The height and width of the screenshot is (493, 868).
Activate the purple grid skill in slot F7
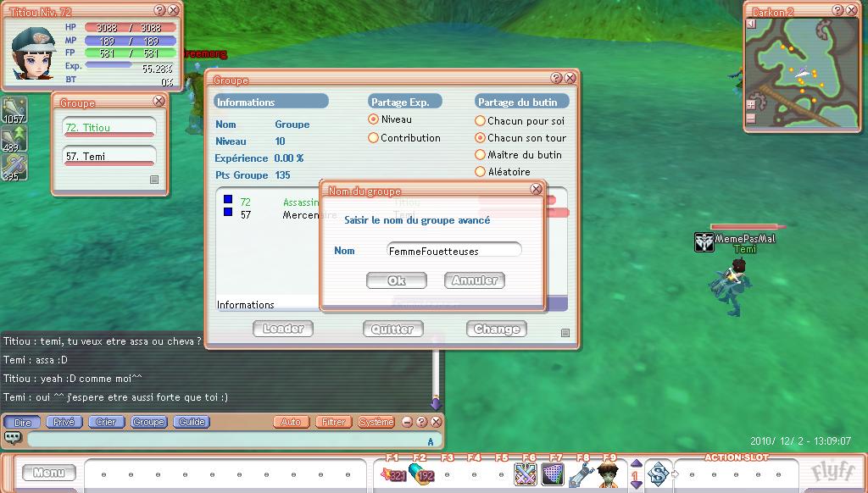pyautogui.click(x=553, y=474)
